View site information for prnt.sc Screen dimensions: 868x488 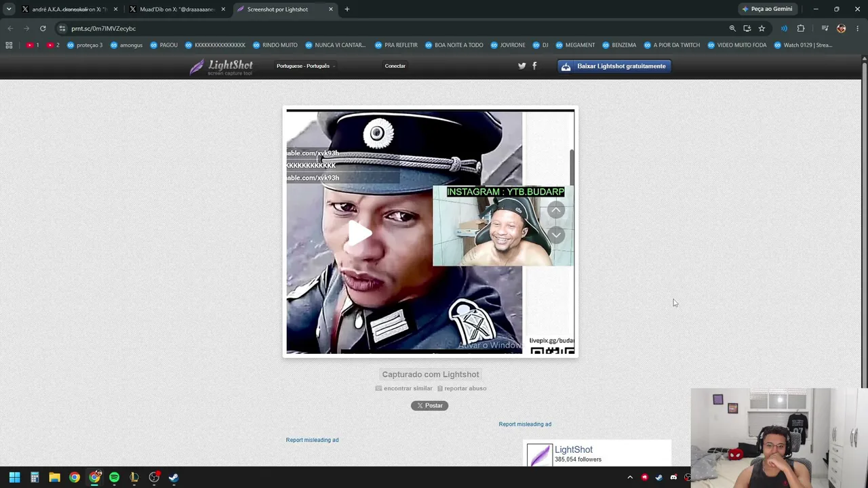(62, 28)
